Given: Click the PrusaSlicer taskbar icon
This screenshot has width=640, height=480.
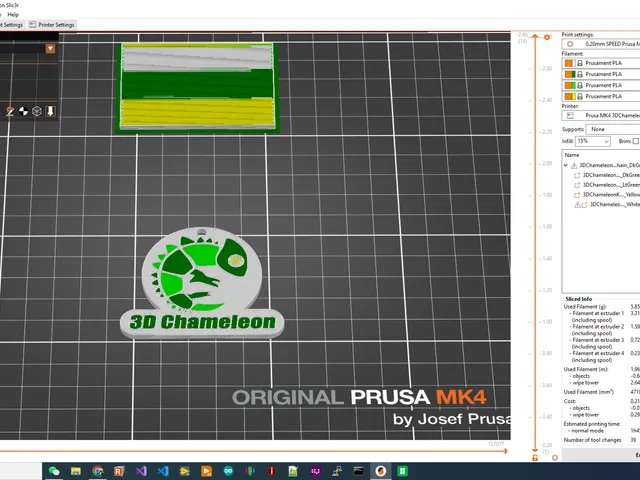Looking at the screenshot, I should click(x=380, y=471).
